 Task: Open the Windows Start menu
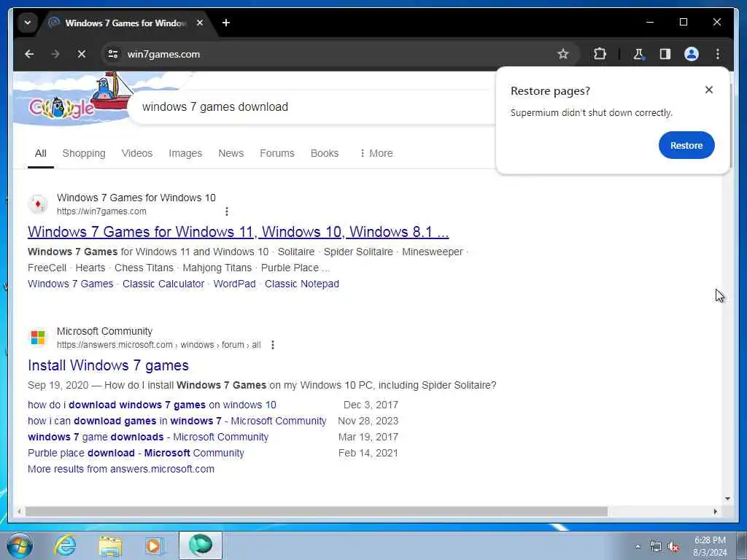[20, 545]
